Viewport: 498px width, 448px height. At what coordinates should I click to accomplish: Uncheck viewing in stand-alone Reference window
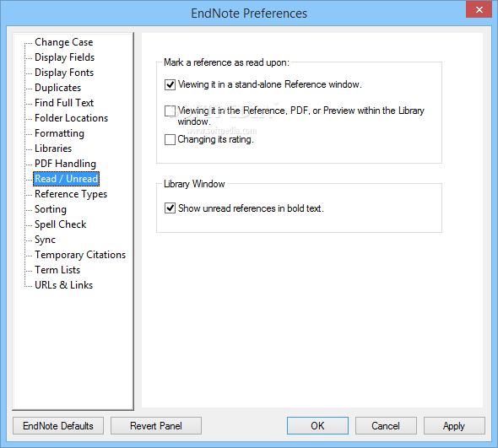click(x=170, y=84)
